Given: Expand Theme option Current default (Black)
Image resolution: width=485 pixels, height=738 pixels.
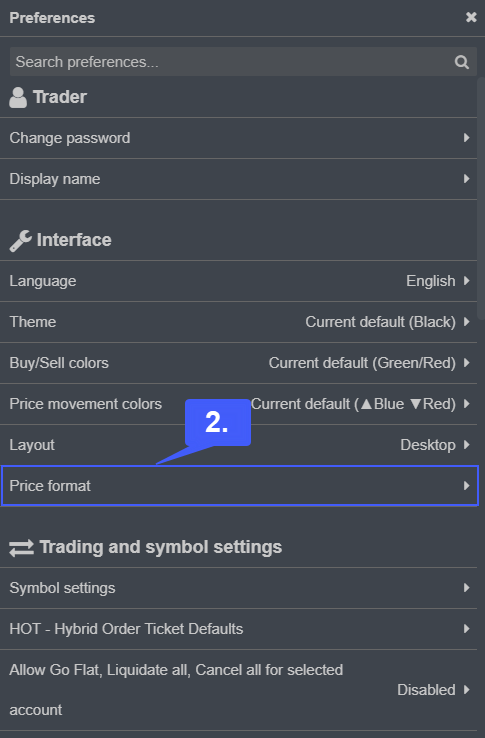Looking at the screenshot, I should coord(238,322).
